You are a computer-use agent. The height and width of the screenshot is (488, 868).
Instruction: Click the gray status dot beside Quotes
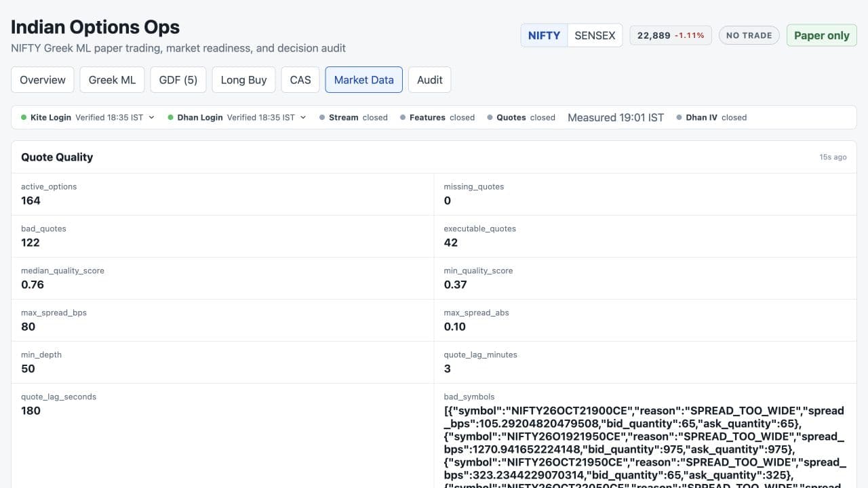pyautogui.click(x=490, y=117)
